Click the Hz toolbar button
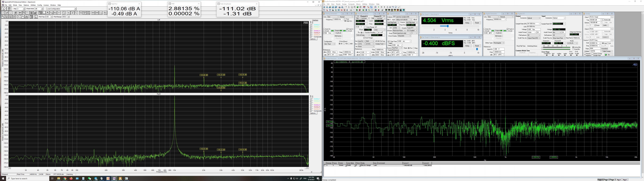 point(68,13)
